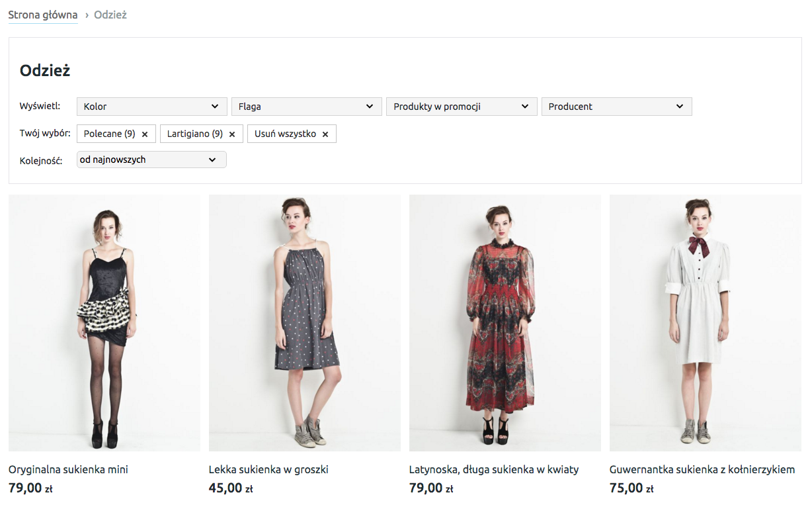Open Guwernantka sukienka z kołnierzykiem link
This screenshot has width=812, height=507.
coord(702,469)
